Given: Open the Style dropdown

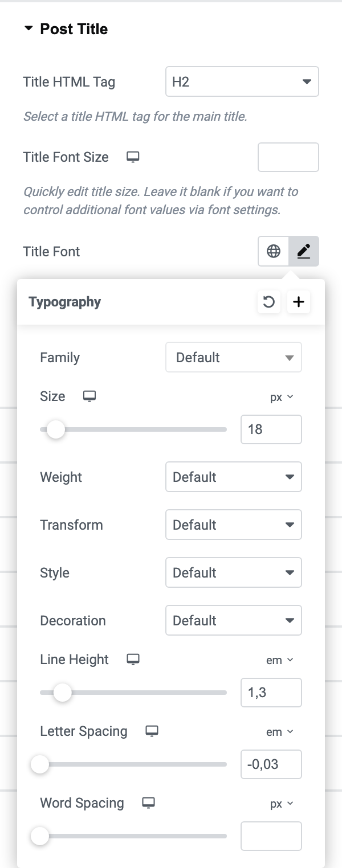Looking at the screenshot, I should [234, 573].
